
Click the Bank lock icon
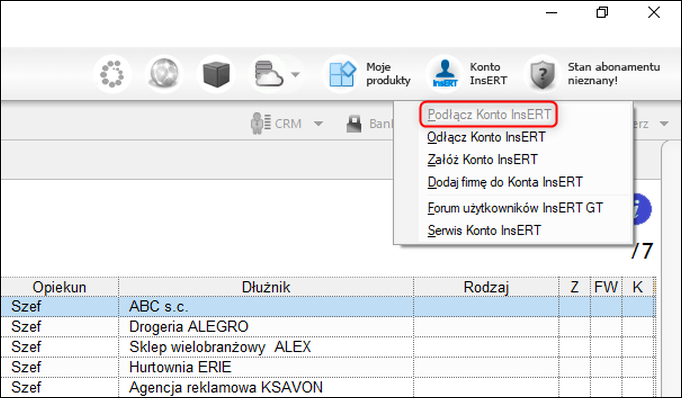tap(354, 124)
